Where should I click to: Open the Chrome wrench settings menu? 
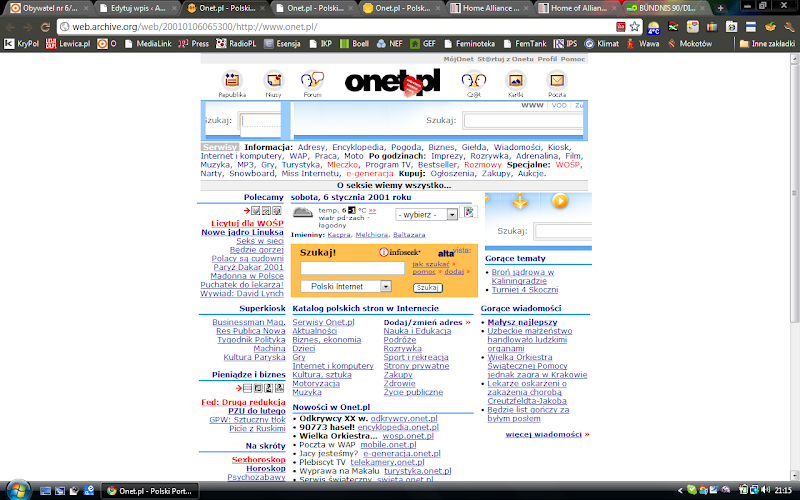[790, 27]
